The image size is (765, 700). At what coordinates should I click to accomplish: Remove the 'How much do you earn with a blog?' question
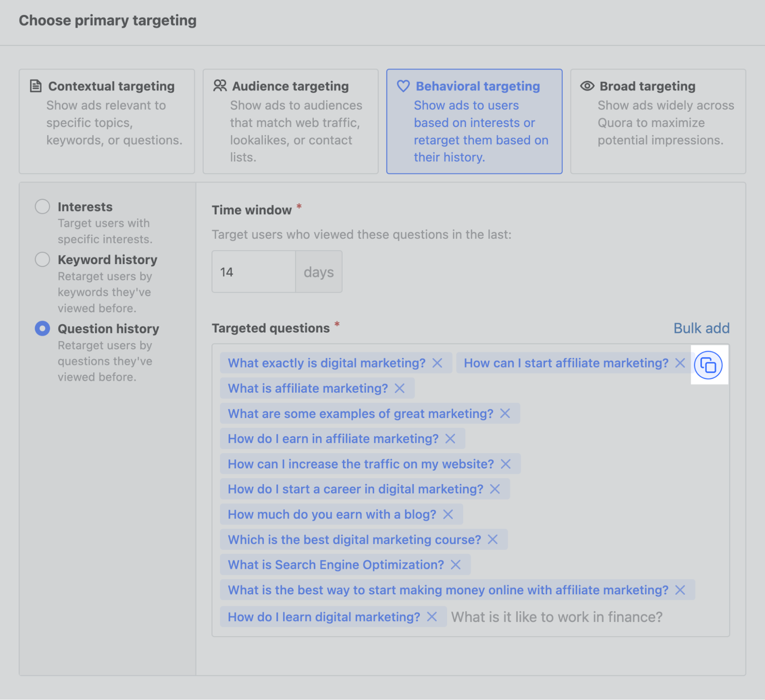[448, 514]
